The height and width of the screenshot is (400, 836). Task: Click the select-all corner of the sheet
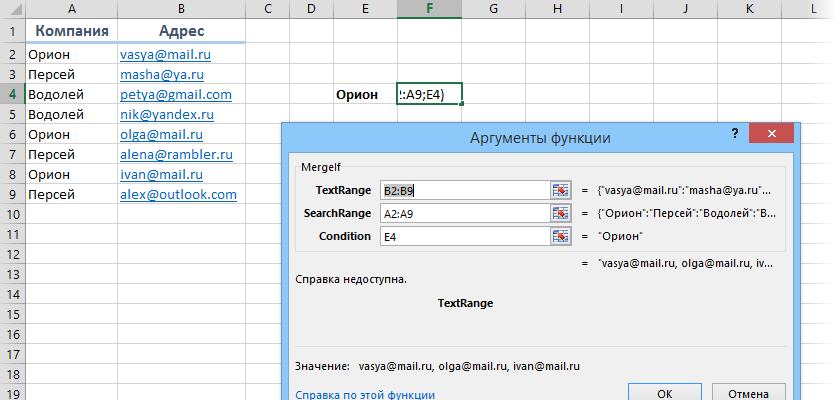(12, 9)
